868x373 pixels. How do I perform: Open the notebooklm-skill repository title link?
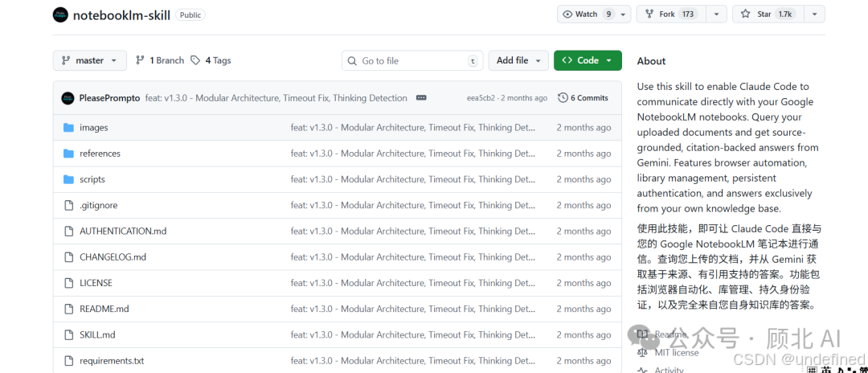pos(121,15)
